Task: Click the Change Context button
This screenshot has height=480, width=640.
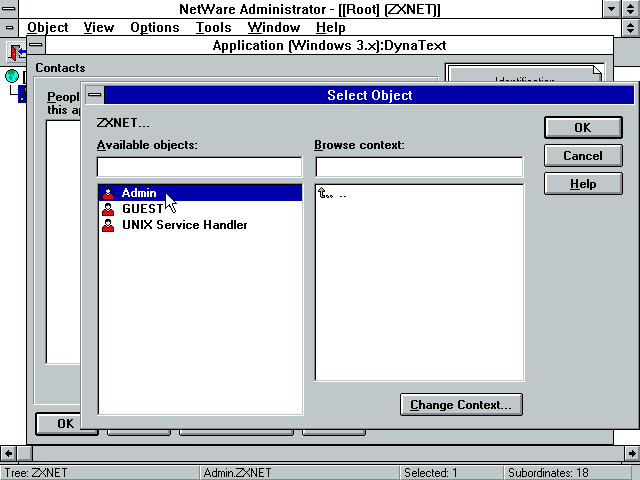Action: 461,404
